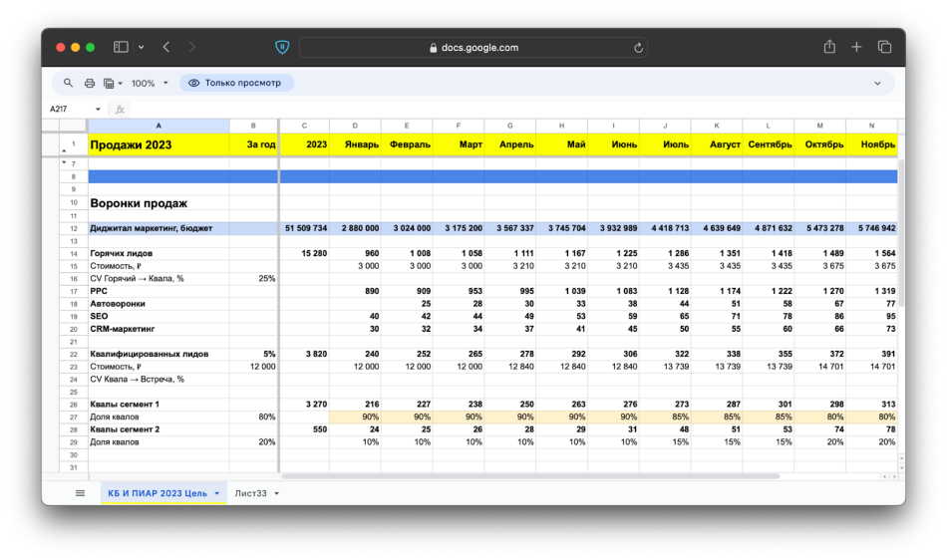This screenshot has height=560, width=947.
Task: Select the CV Квала → Встреча, % label
Action: (x=158, y=379)
